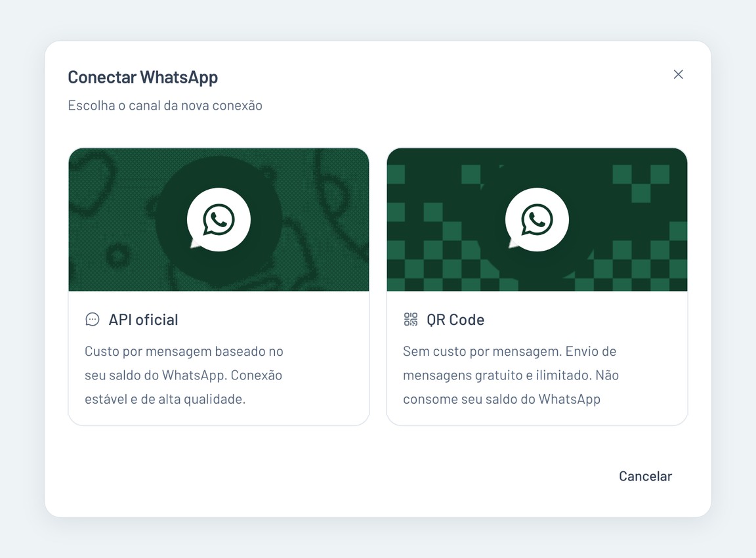
Task: Click the QR code icon beside QR Code
Action: tap(411, 319)
